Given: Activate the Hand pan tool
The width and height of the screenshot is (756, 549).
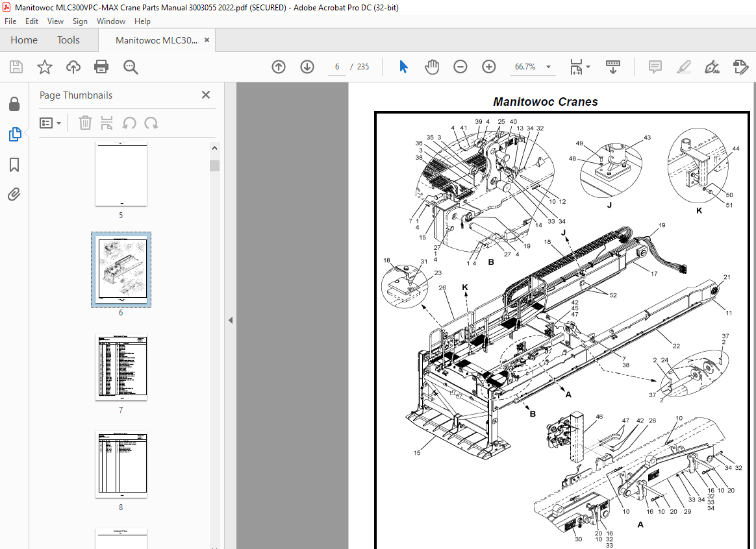Looking at the screenshot, I should (432, 67).
